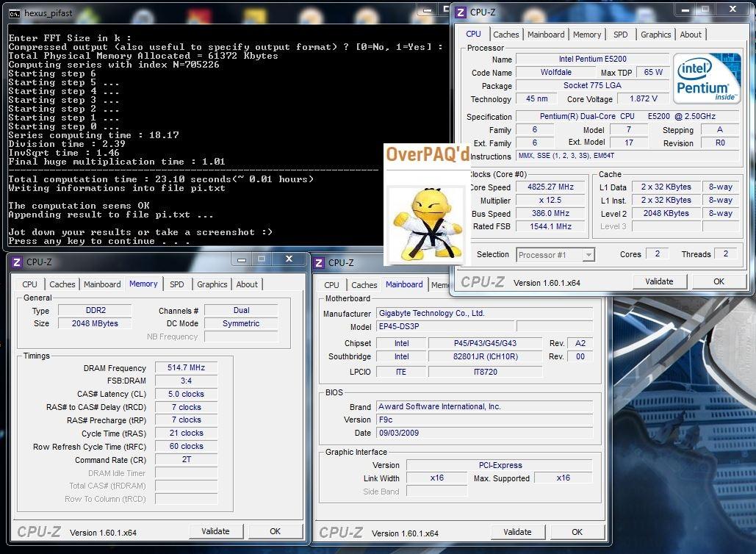Click the CPU-Z logo icon in the CPU window title bar

click(461, 12)
